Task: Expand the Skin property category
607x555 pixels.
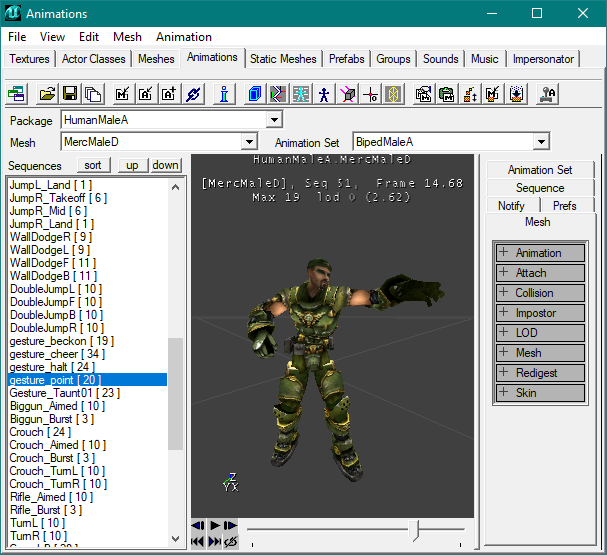Action: [x=540, y=393]
